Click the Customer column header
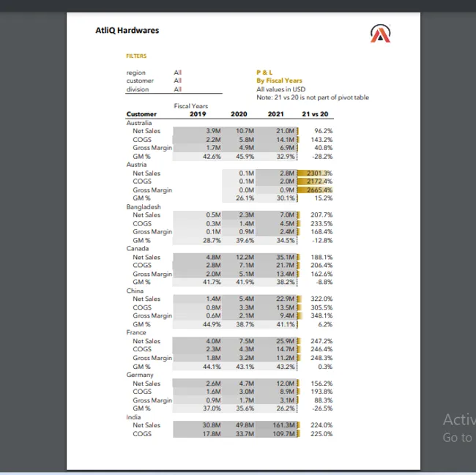This screenshot has height=475, width=476. coord(141,114)
